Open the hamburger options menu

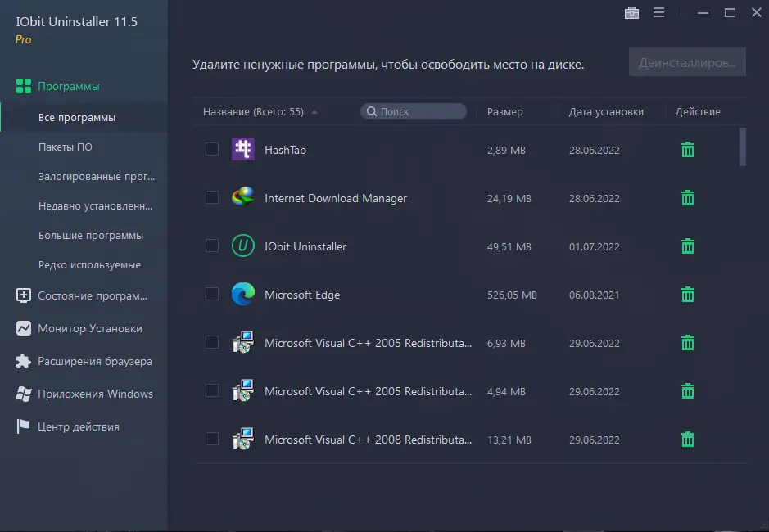(x=659, y=12)
